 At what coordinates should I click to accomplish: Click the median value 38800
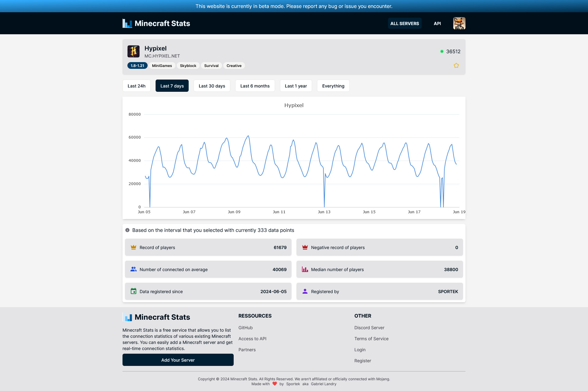[451, 269]
